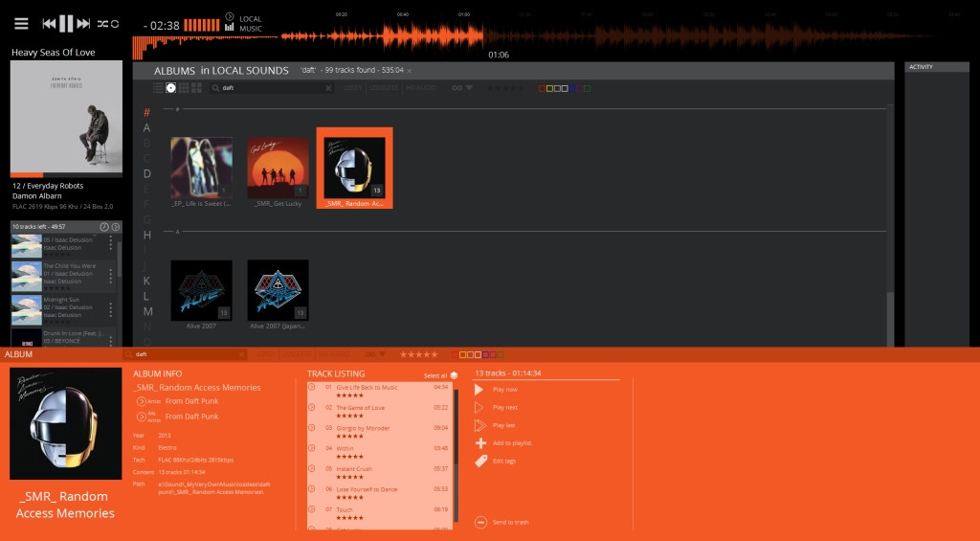Pause the current playback
The width and height of the screenshot is (980, 541).
(66, 24)
